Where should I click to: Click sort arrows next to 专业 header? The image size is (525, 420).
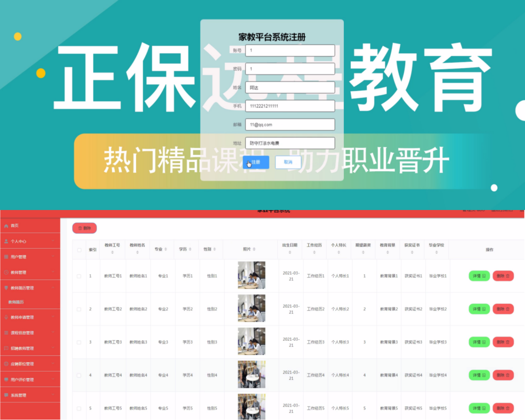166,249
